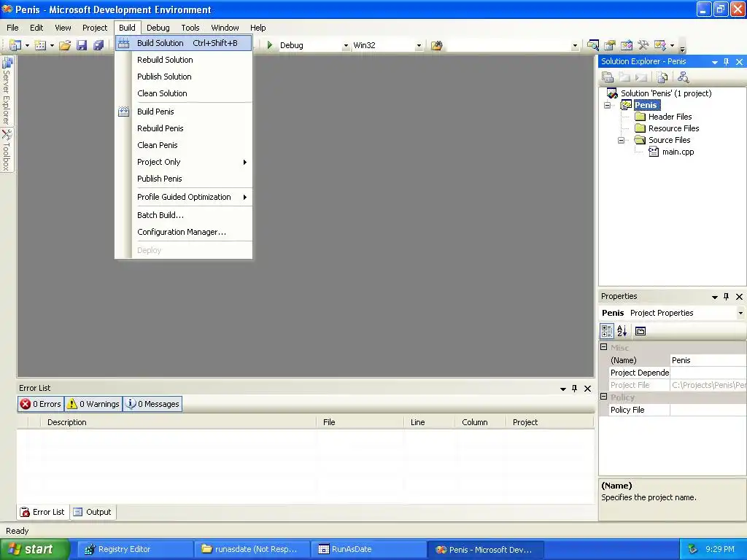
Task: Collapse the Source Files folder
Action: pyautogui.click(x=621, y=140)
